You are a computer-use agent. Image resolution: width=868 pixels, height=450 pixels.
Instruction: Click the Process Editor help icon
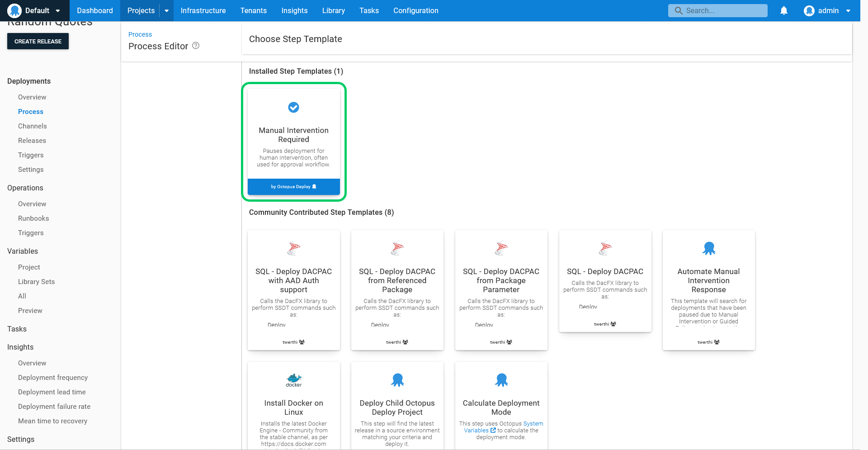(196, 46)
